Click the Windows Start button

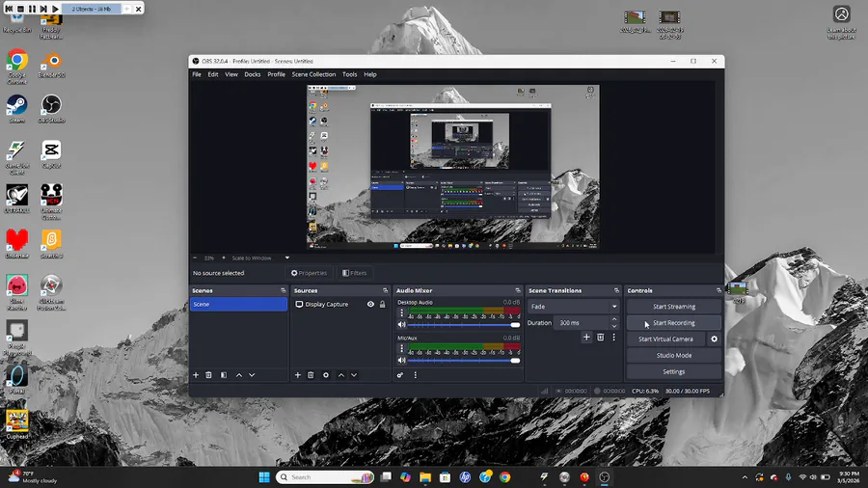[x=264, y=477]
